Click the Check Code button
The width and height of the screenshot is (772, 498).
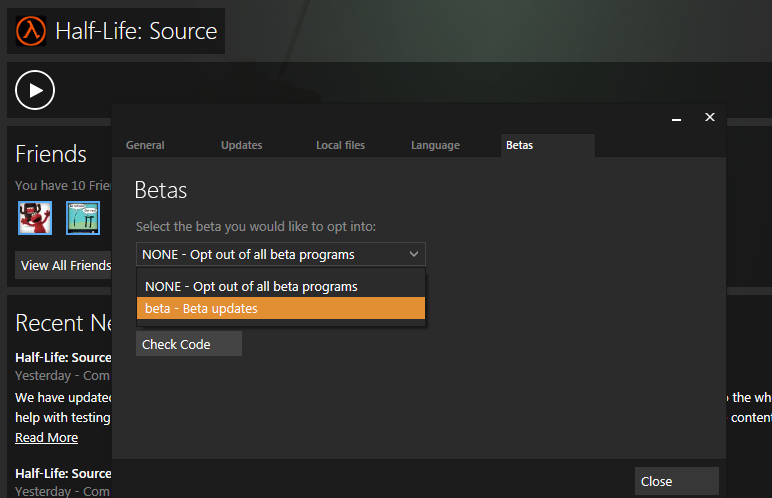click(x=189, y=344)
